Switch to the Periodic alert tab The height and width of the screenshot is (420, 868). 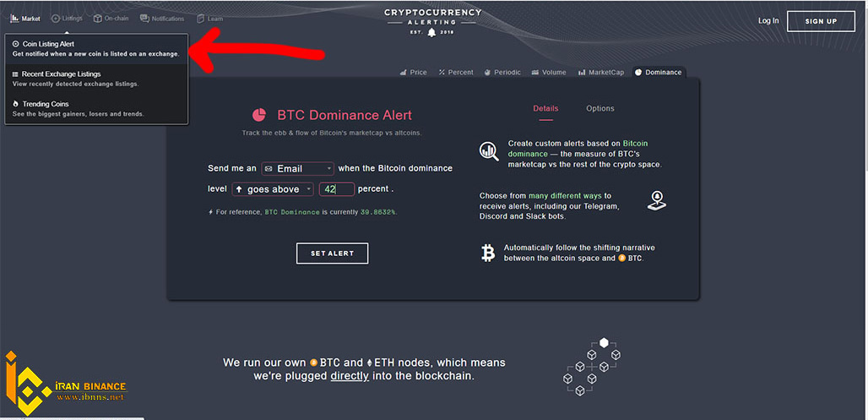point(502,72)
